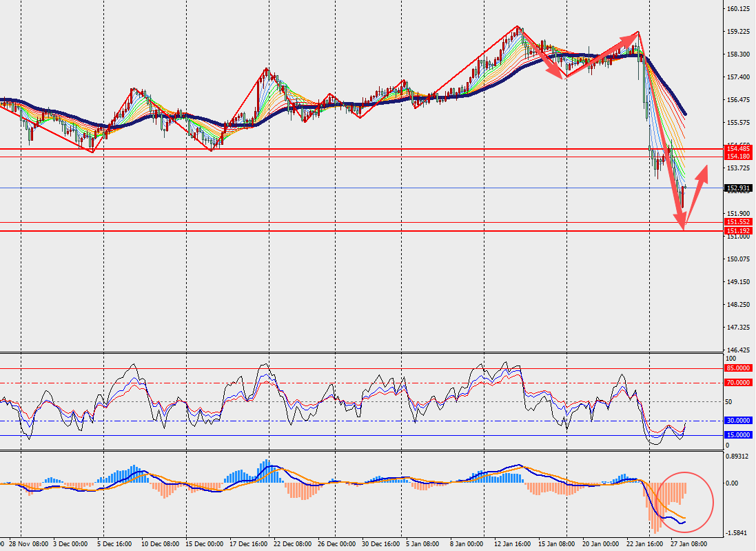Click the current price label 152.931
This screenshot has width=756, height=551.
click(738, 188)
